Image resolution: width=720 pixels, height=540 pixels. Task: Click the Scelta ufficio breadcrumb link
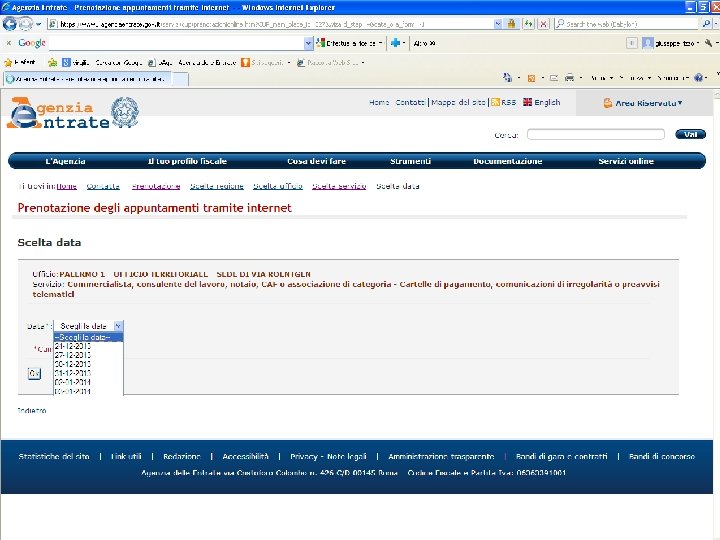coord(278,186)
